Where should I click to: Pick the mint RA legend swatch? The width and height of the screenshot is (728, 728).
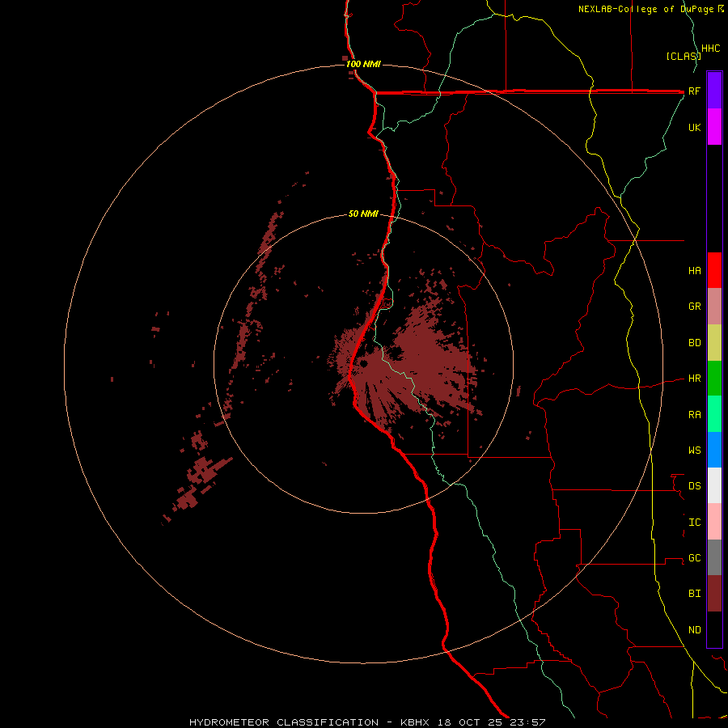click(714, 414)
